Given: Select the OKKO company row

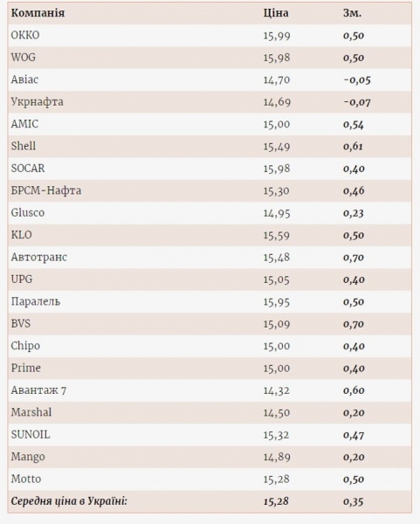Looking at the screenshot, I should click(210, 36).
